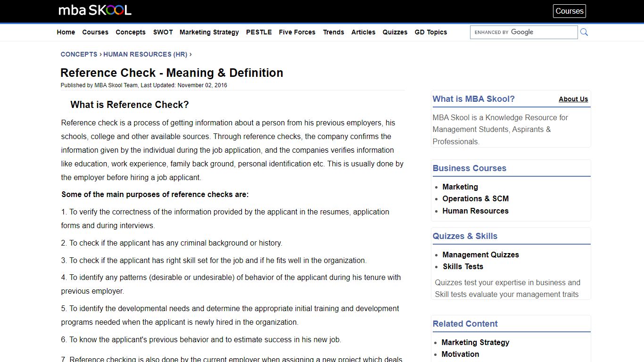Click the published date line text

pos(144,85)
